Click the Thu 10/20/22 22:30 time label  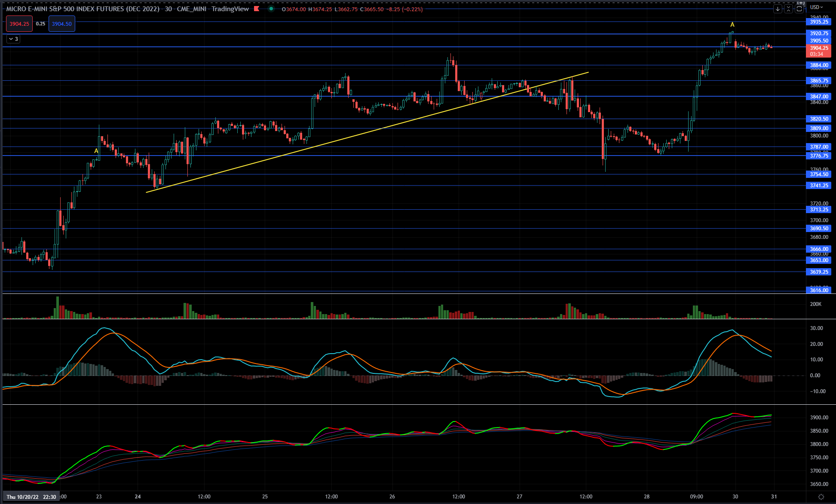point(31,497)
